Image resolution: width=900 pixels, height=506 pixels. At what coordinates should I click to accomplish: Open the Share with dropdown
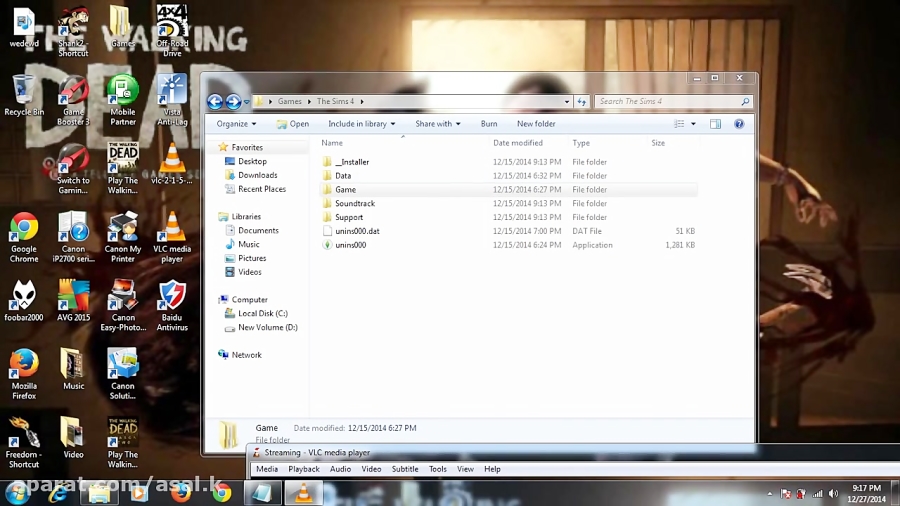coord(437,124)
